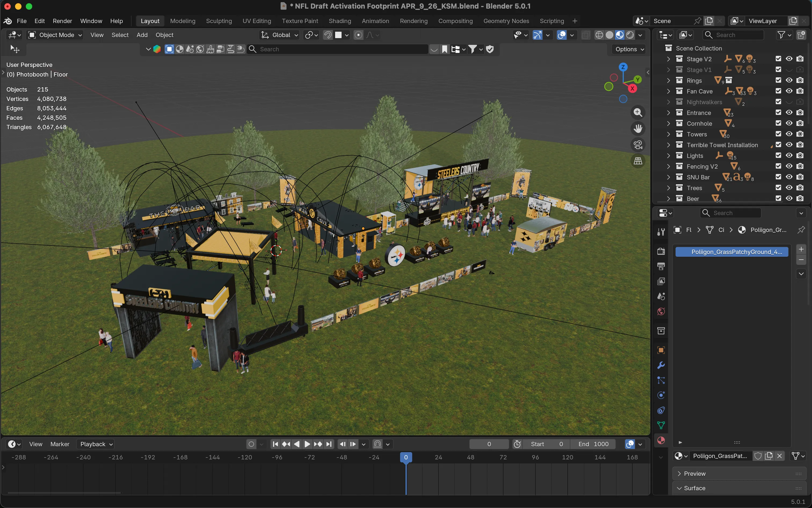Click the zoom magnifier icon beside the viewport
The width and height of the screenshot is (812, 508).
click(638, 113)
